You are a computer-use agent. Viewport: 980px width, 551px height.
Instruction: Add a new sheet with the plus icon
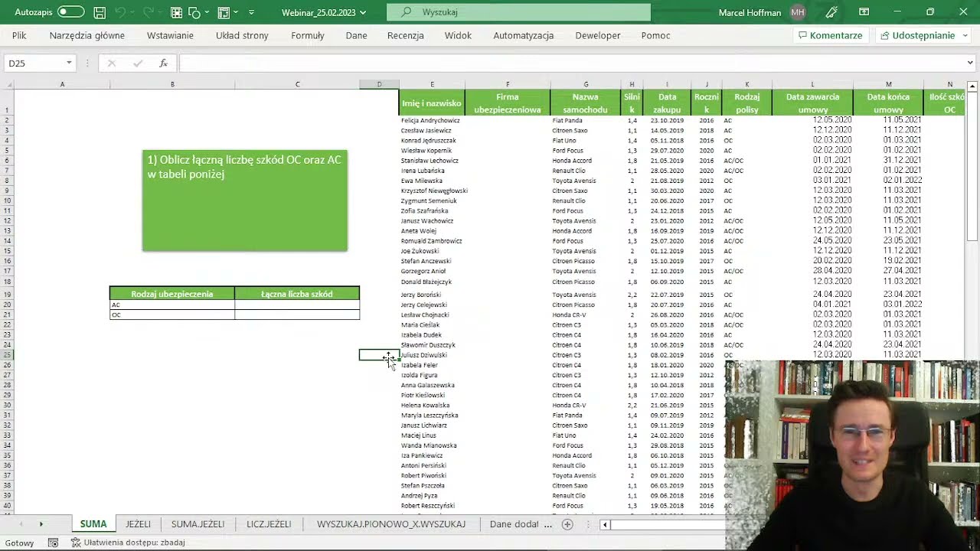pyautogui.click(x=567, y=524)
